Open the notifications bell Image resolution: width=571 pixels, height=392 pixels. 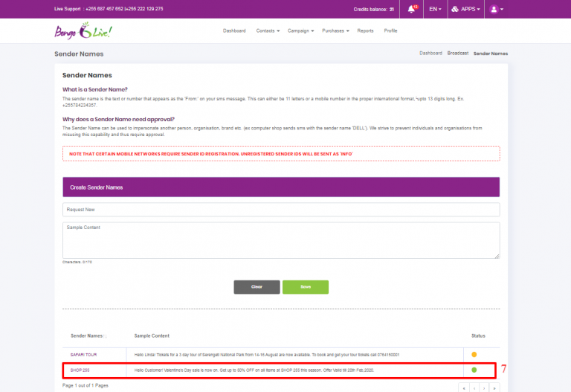click(411, 9)
